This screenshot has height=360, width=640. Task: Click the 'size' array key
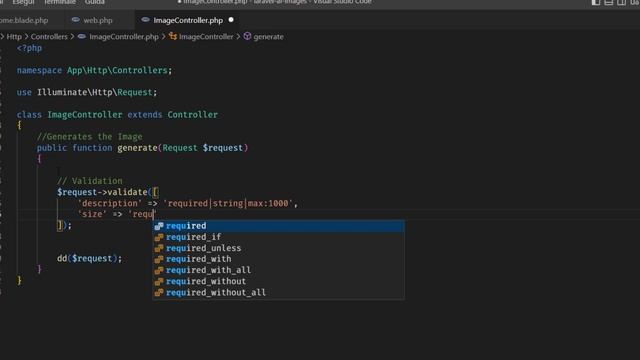[92, 214]
